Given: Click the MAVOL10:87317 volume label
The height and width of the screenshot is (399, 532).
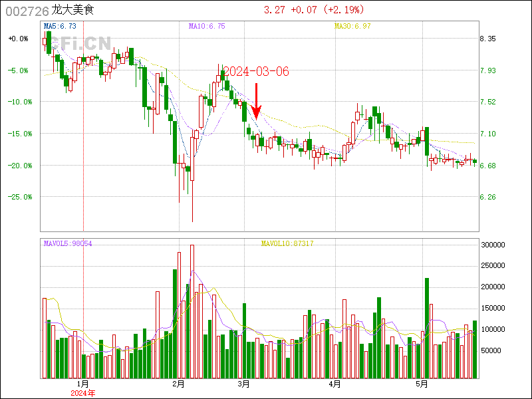Looking at the screenshot, I should tap(287, 244).
